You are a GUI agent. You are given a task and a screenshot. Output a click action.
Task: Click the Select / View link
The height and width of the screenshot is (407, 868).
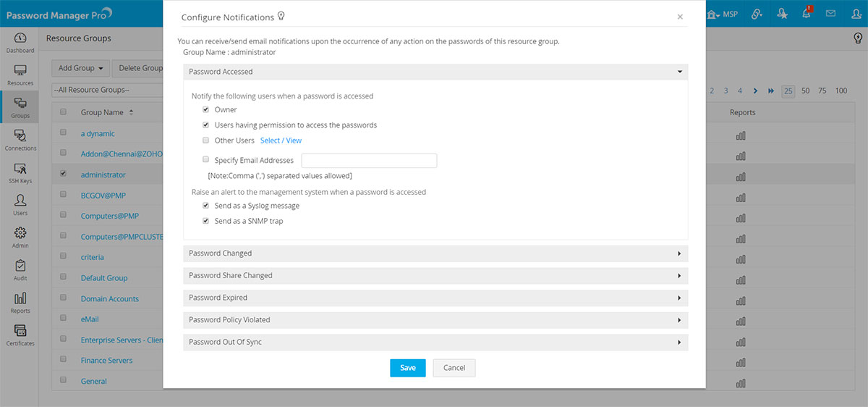click(x=281, y=140)
